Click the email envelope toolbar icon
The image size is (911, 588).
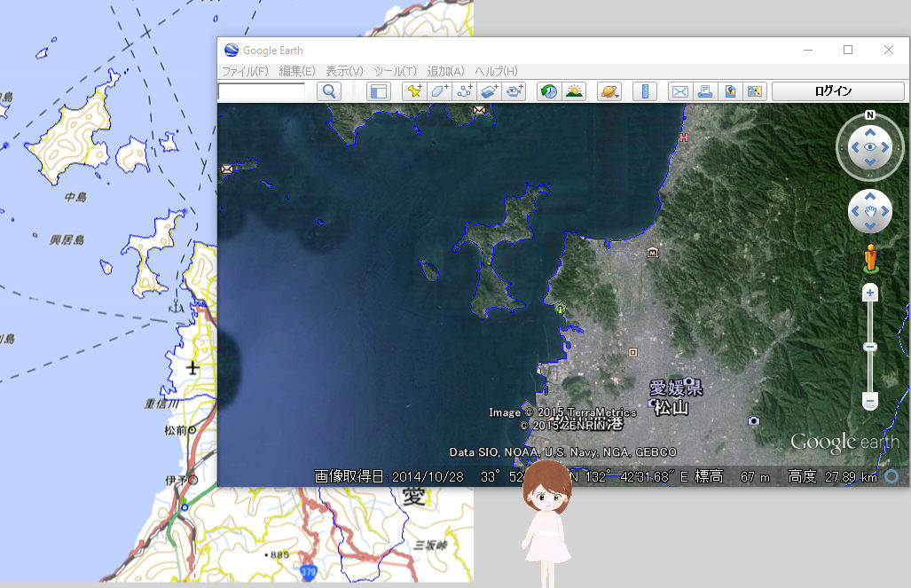coord(679,91)
